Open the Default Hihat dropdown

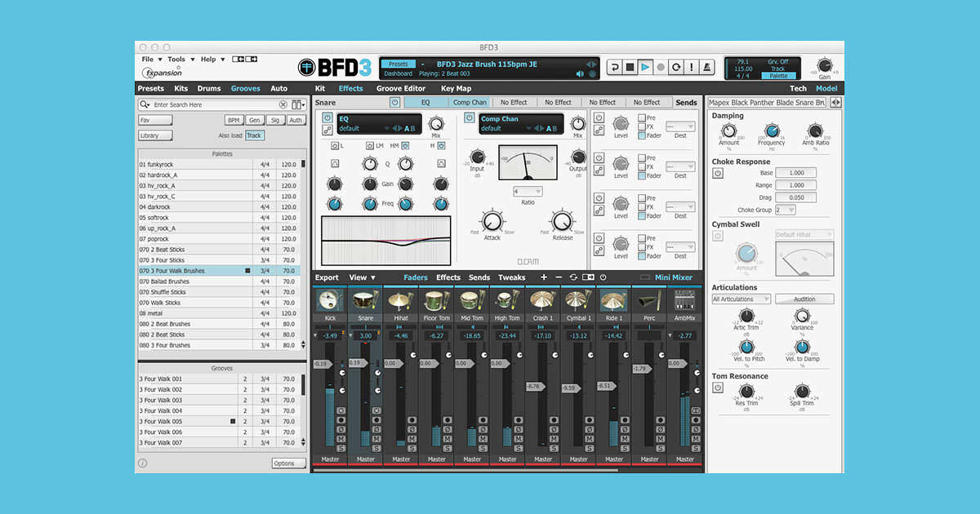click(804, 235)
